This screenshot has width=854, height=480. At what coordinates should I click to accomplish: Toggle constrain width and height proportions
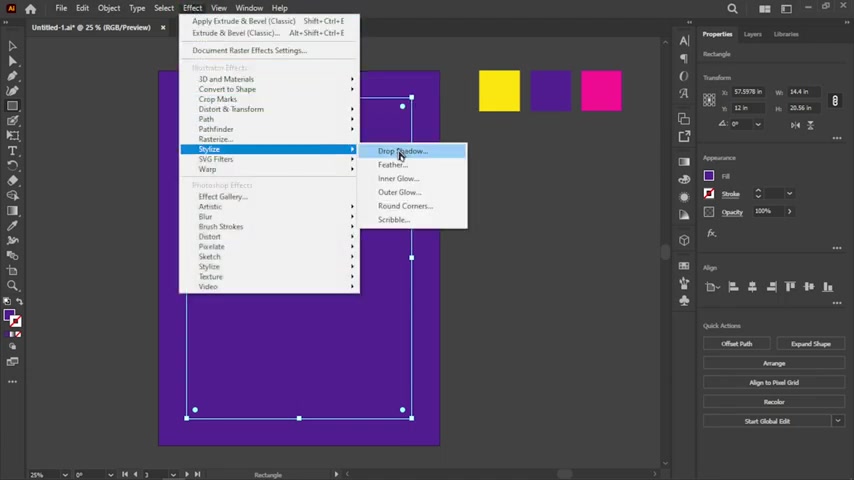click(x=835, y=100)
